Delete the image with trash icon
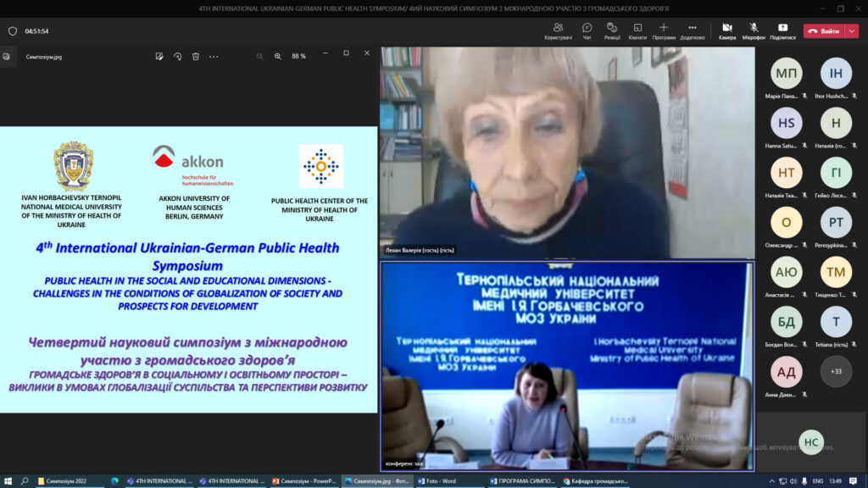868x488 pixels. [196, 56]
